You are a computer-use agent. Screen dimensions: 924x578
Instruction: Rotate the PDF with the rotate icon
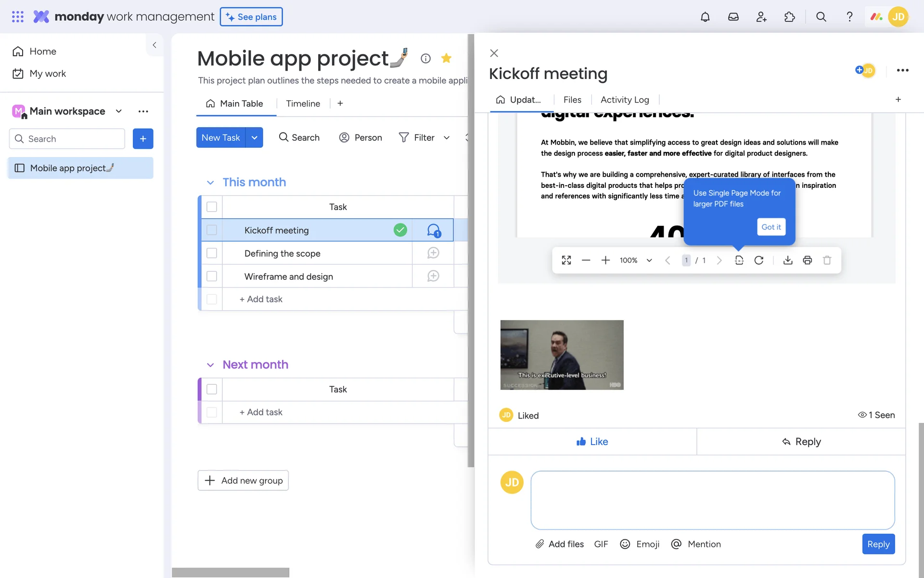(759, 260)
